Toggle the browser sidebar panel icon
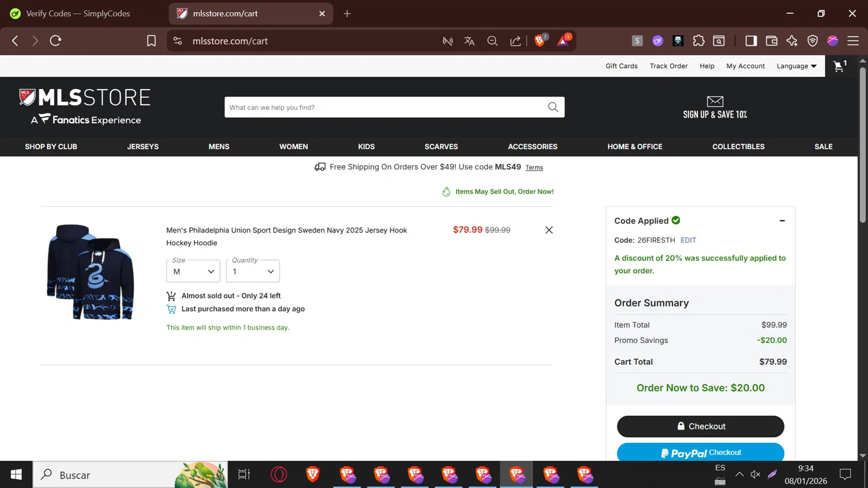This screenshot has width=868, height=488. tap(751, 40)
